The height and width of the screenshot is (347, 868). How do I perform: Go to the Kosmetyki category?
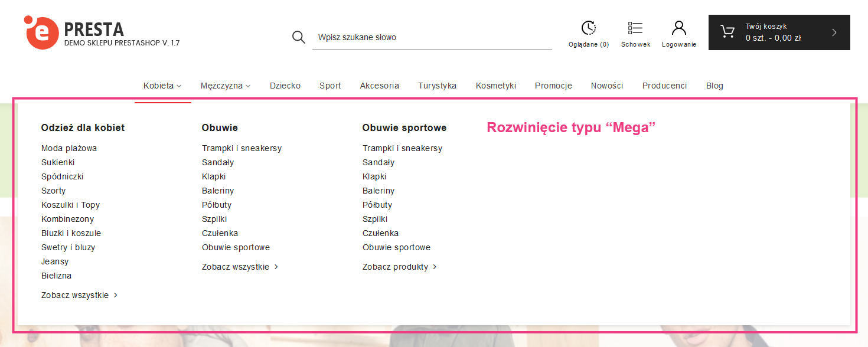[496, 86]
